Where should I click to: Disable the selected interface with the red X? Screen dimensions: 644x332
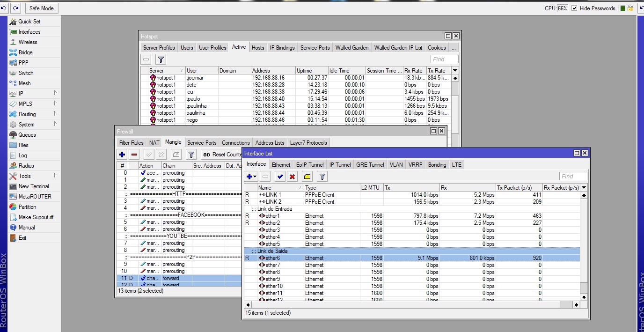coord(293,177)
